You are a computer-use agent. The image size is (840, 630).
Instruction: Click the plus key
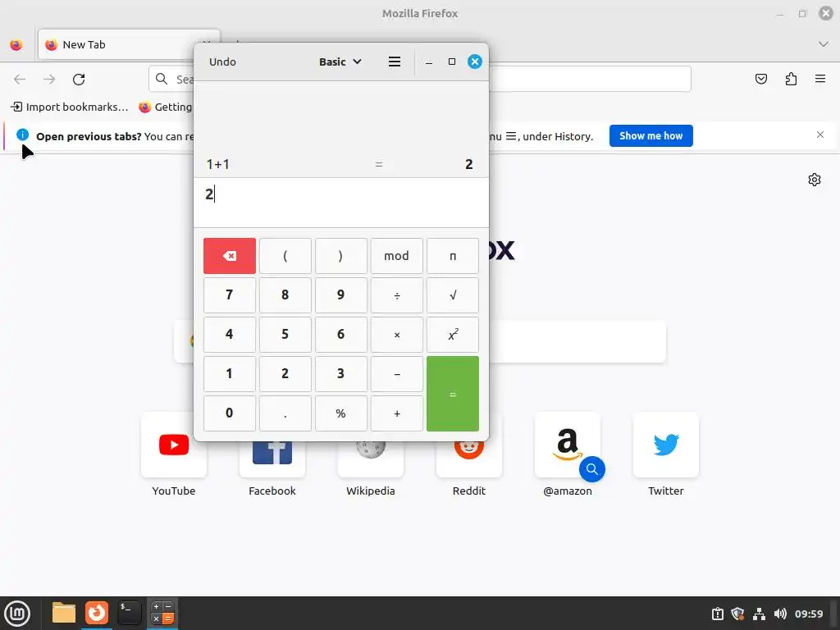coord(397,413)
